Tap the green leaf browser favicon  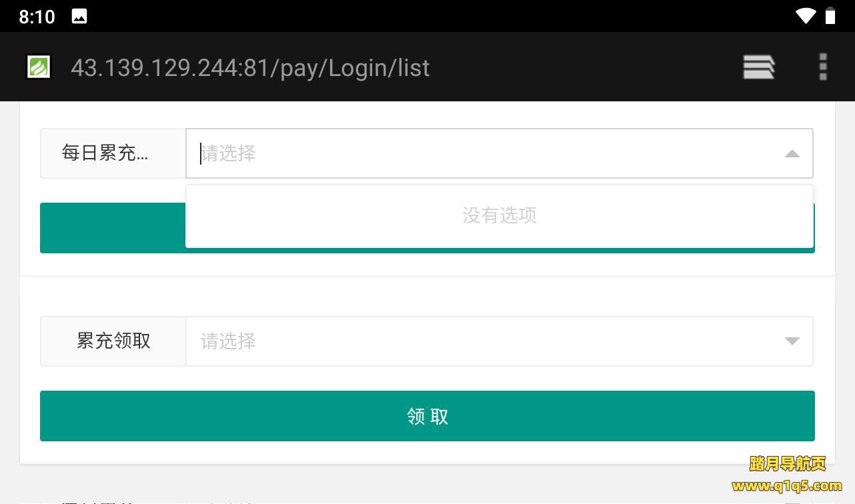(39, 67)
